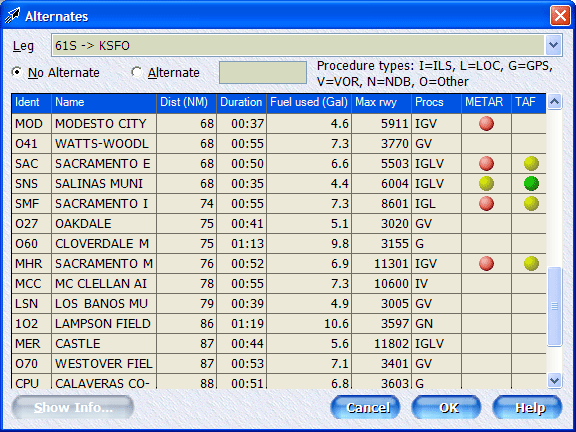This screenshot has width=576, height=432.
Task: Click the yellow METAR dot for SNS
Action: 486,183
